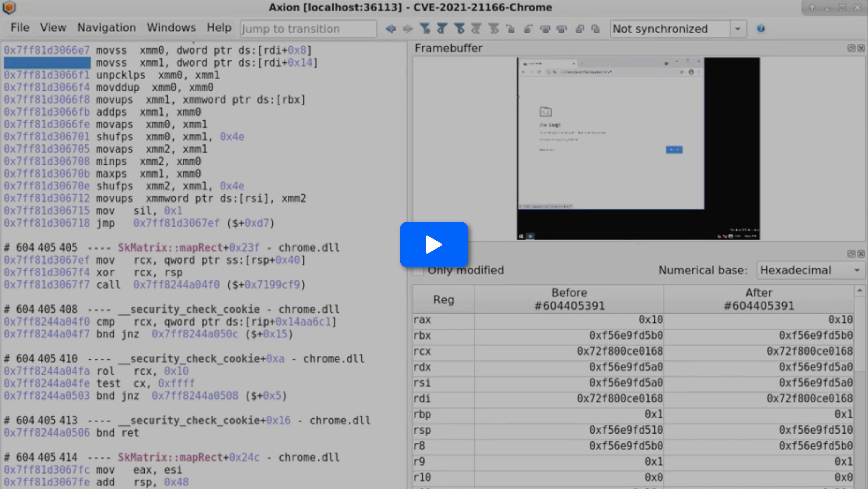Click the SkMatrix::mapRect+0x23f symbol link

(189, 248)
